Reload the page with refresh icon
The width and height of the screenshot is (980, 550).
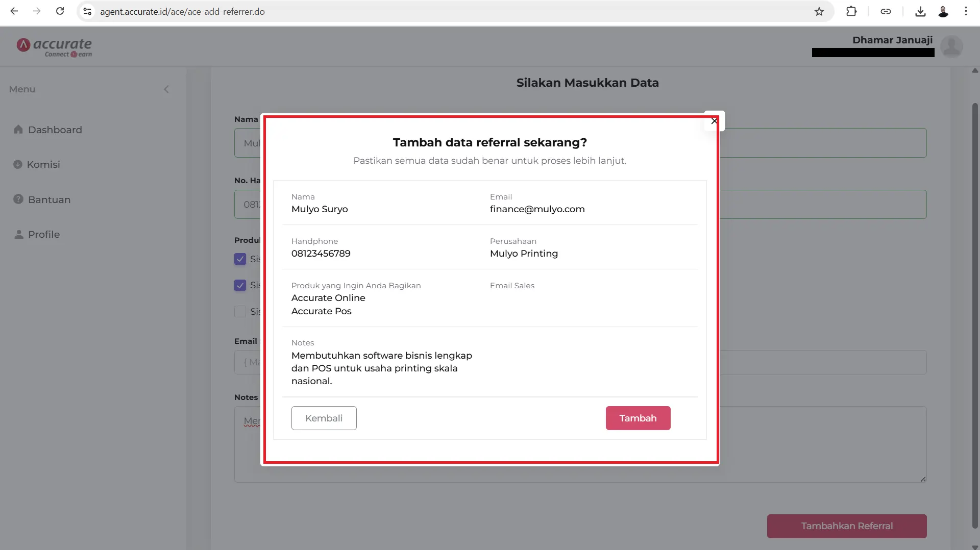60,11
